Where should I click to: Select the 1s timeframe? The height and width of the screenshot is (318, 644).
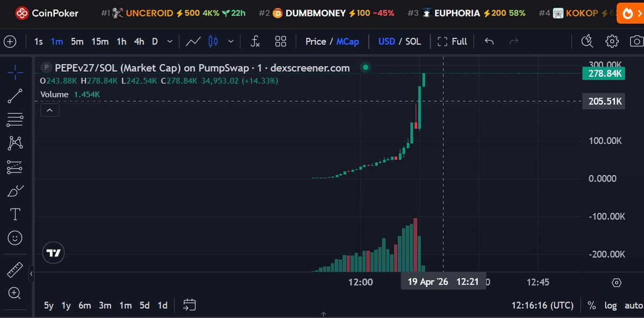click(39, 41)
